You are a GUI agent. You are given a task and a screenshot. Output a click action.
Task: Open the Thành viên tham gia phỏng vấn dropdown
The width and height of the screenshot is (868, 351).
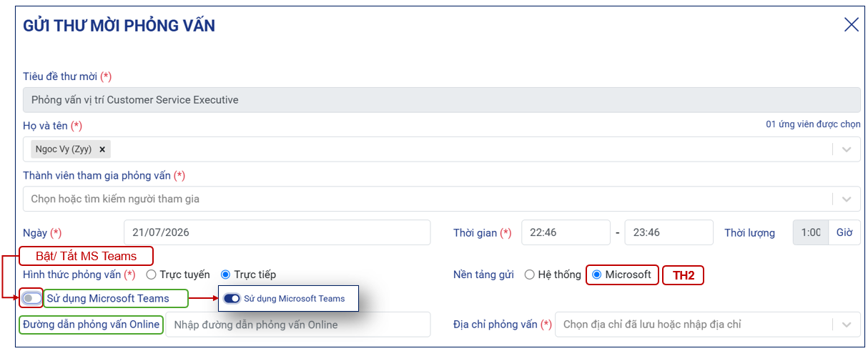click(x=441, y=199)
